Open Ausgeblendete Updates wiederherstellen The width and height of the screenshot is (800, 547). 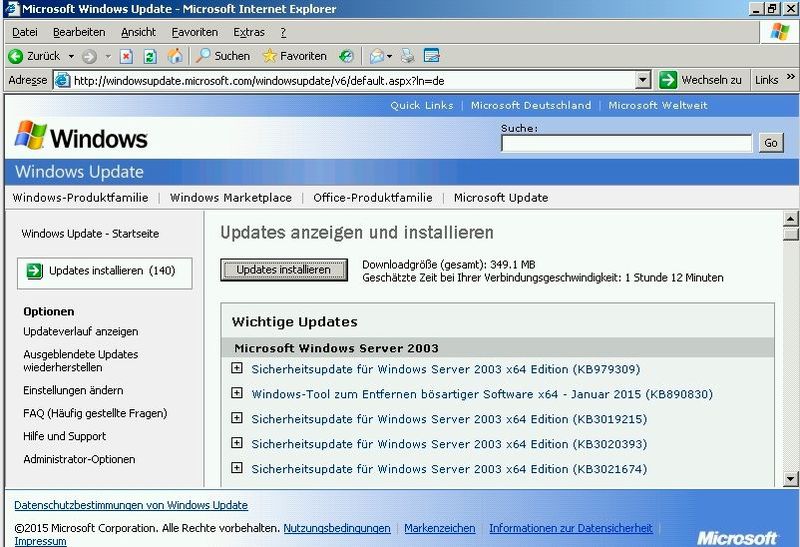pyautogui.click(x=81, y=361)
